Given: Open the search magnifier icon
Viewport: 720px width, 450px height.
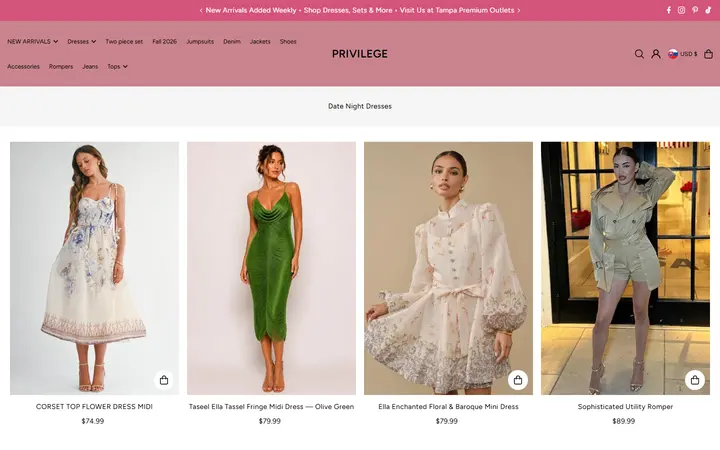Looking at the screenshot, I should click(x=639, y=54).
